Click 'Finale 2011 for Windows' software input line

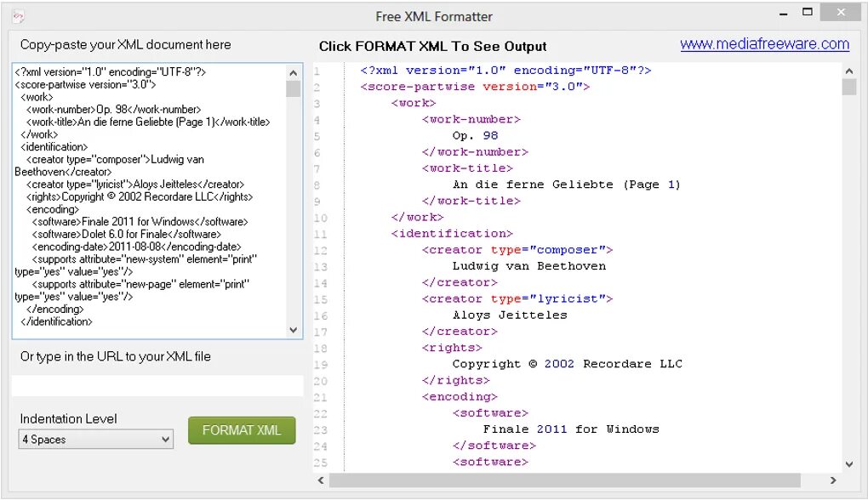click(x=140, y=222)
